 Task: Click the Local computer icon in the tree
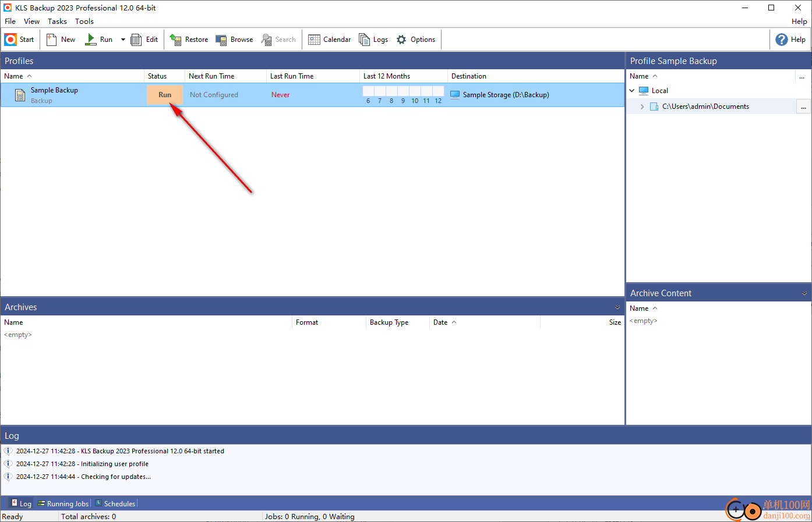tap(644, 91)
